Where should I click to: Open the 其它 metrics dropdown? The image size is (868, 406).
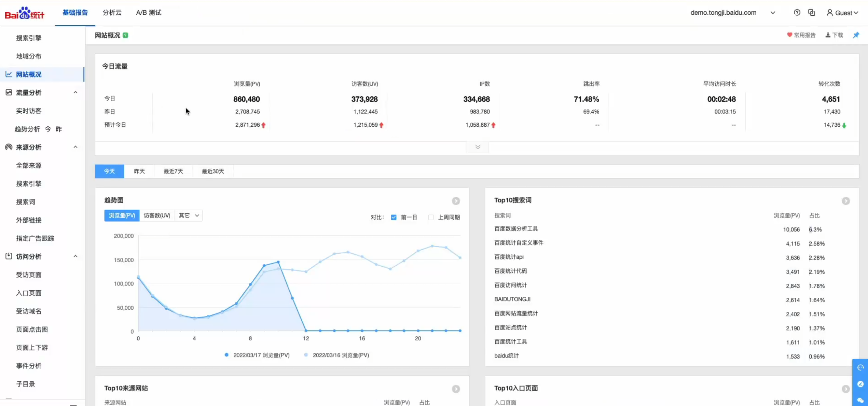pyautogui.click(x=189, y=215)
